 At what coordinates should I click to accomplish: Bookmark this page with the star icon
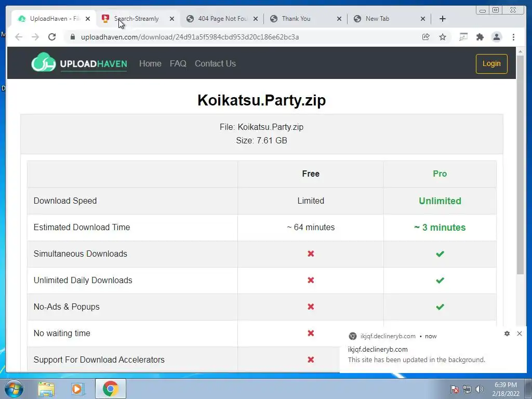tap(443, 37)
